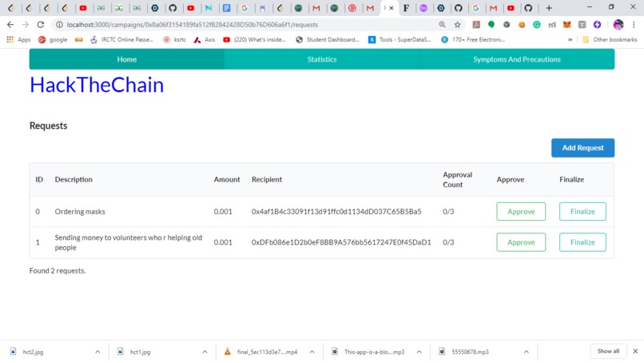Open the final_5ec113d3e7...mp4 download
The image size is (644, 363).
tap(261, 352)
